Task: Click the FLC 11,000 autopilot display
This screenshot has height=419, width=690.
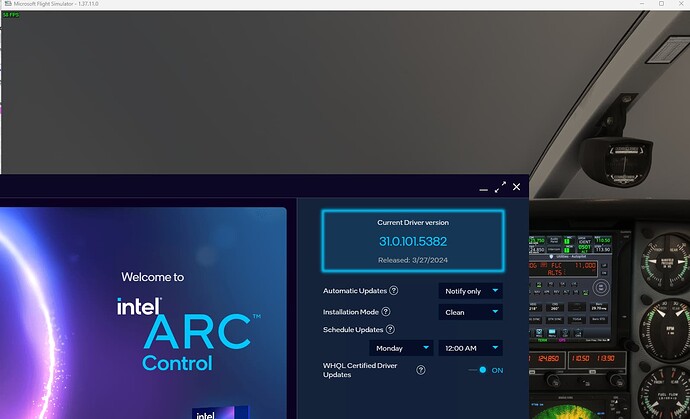Action: pos(564,269)
